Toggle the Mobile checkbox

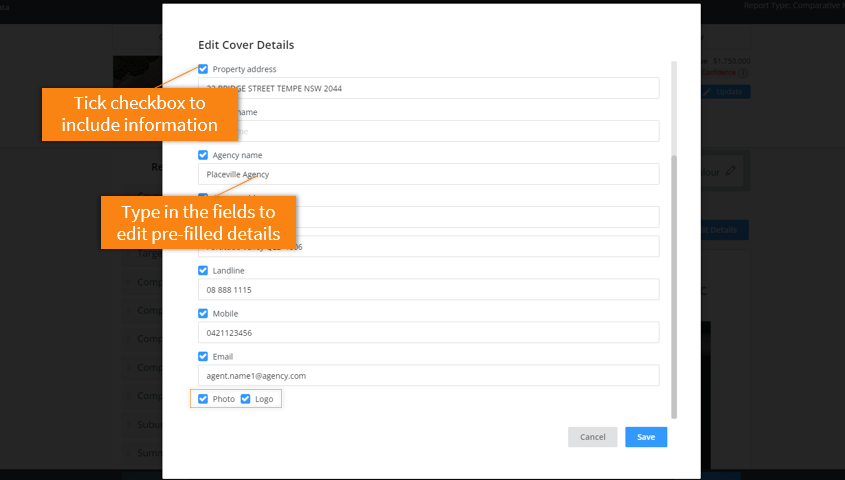click(203, 314)
